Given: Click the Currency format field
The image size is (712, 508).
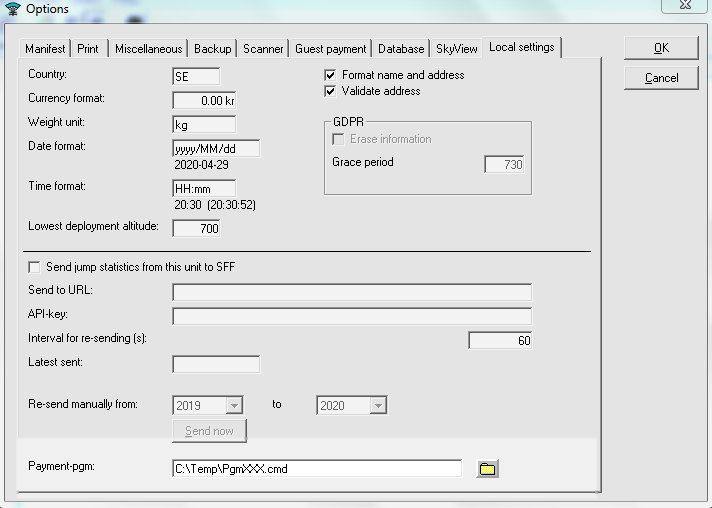Looking at the screenshot, I should click(204, 100).
